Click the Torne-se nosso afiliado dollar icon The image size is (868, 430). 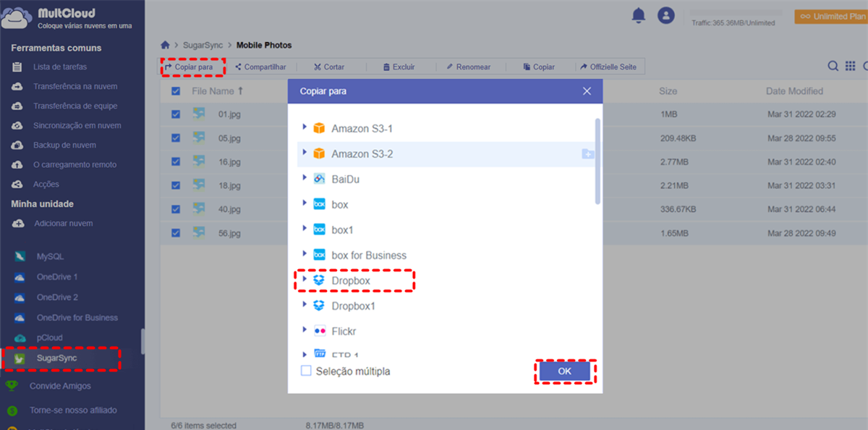pos(12,410)
